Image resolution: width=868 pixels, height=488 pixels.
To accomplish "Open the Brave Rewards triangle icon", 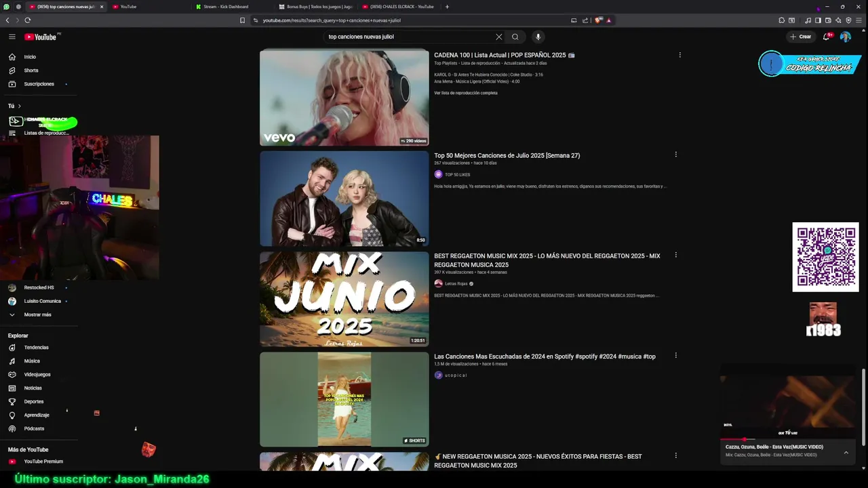I will point(608,20).
